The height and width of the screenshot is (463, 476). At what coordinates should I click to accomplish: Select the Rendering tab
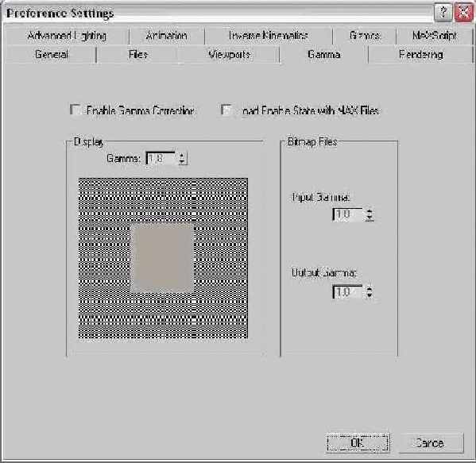[x=420, y=55]
